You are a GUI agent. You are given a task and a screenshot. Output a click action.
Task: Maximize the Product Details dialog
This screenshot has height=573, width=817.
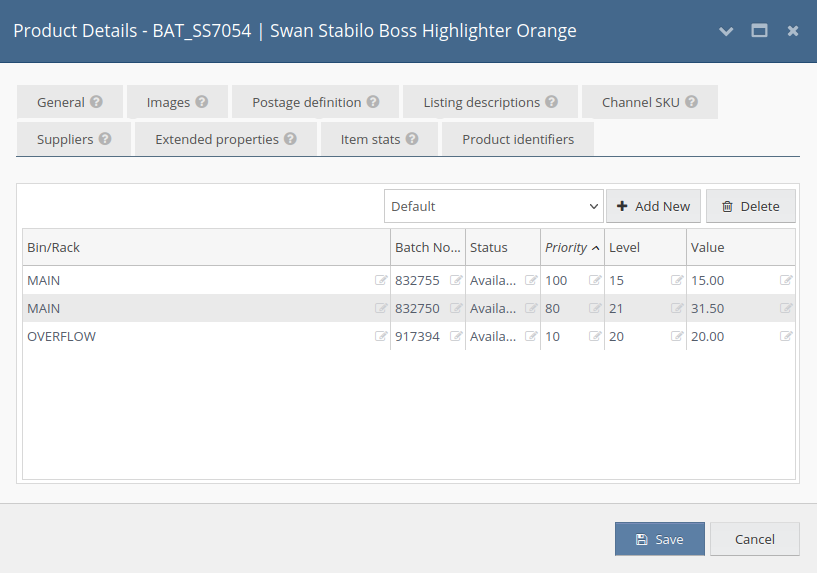click(759, 31)
